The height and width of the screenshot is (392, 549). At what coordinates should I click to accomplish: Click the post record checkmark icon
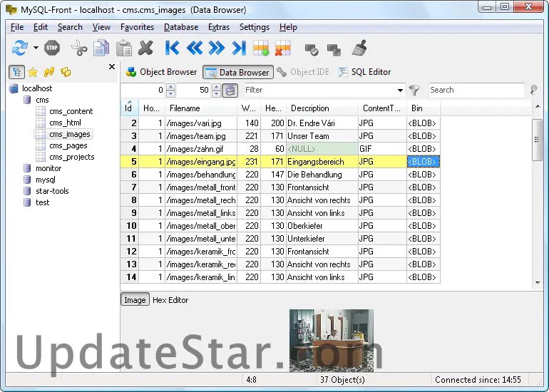[312, 50]
